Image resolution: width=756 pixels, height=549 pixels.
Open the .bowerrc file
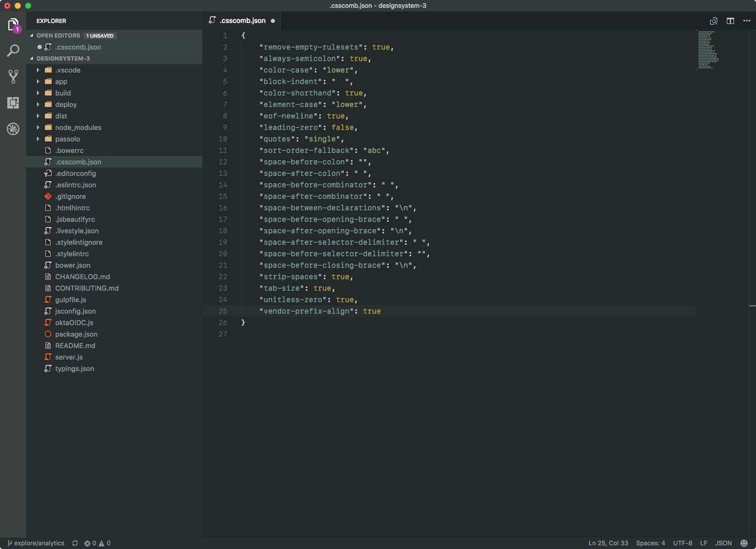coord(114,150)
